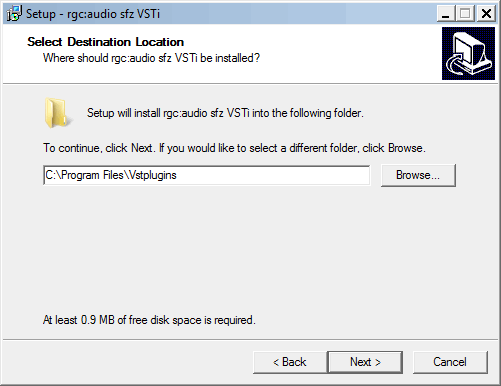Click 'Where should rgc:audio sfz VSTi be installed?' text
501x386 pixels.
pos(151,58)
